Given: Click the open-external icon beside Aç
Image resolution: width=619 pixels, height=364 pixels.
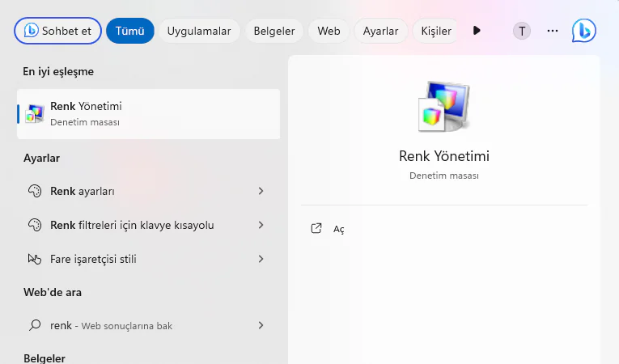Looking at the screenshot, I should [x=316, y=228].
